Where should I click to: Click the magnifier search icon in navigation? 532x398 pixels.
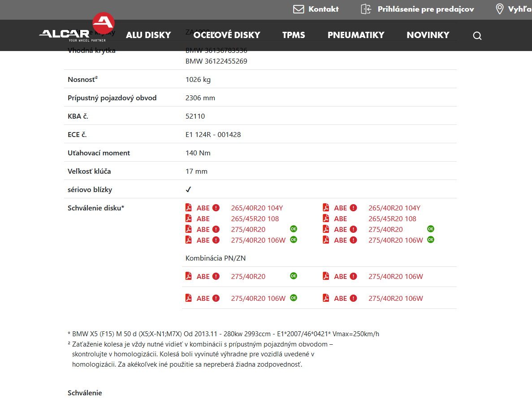pyautogui.click(x=477, y=36)
